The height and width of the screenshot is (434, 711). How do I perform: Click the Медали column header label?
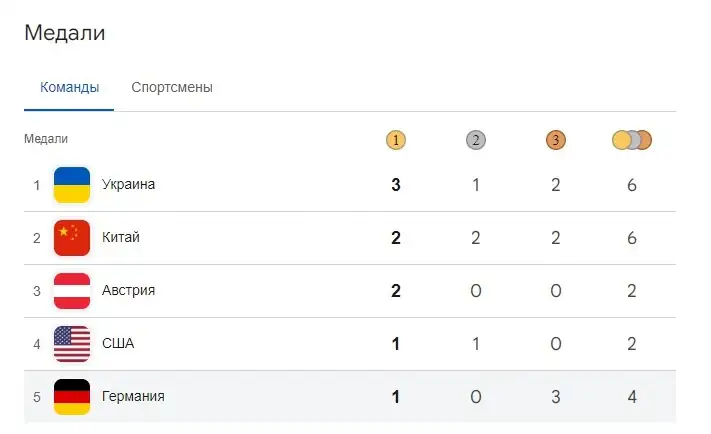(x=46, y=140)
